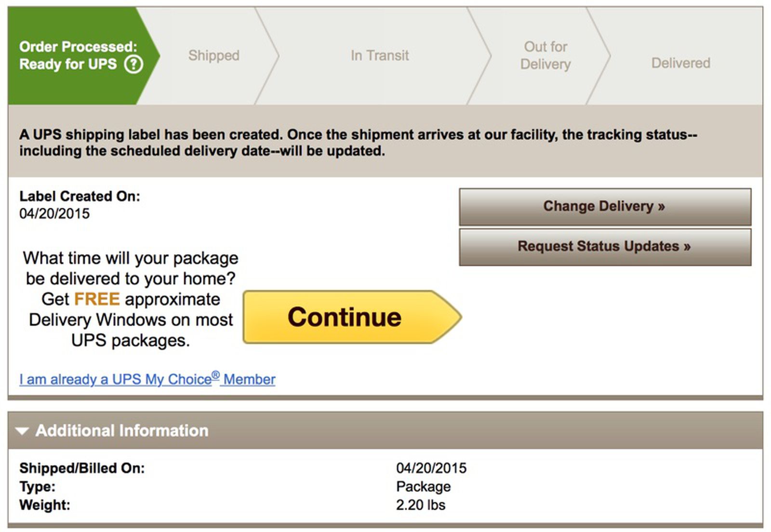Click the question mark help icon beside Ready for UPS
771x532 pixels.
[133, 65]
